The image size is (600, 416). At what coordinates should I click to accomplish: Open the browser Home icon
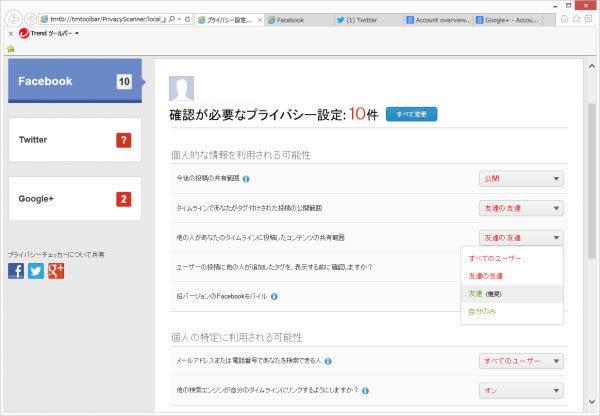(x=564, y=19)
